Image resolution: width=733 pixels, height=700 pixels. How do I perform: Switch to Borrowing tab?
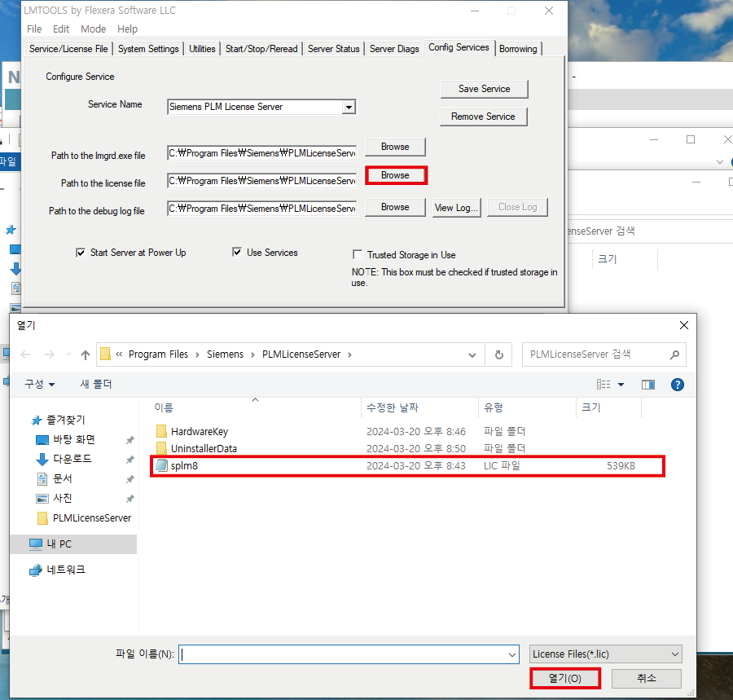518,49
